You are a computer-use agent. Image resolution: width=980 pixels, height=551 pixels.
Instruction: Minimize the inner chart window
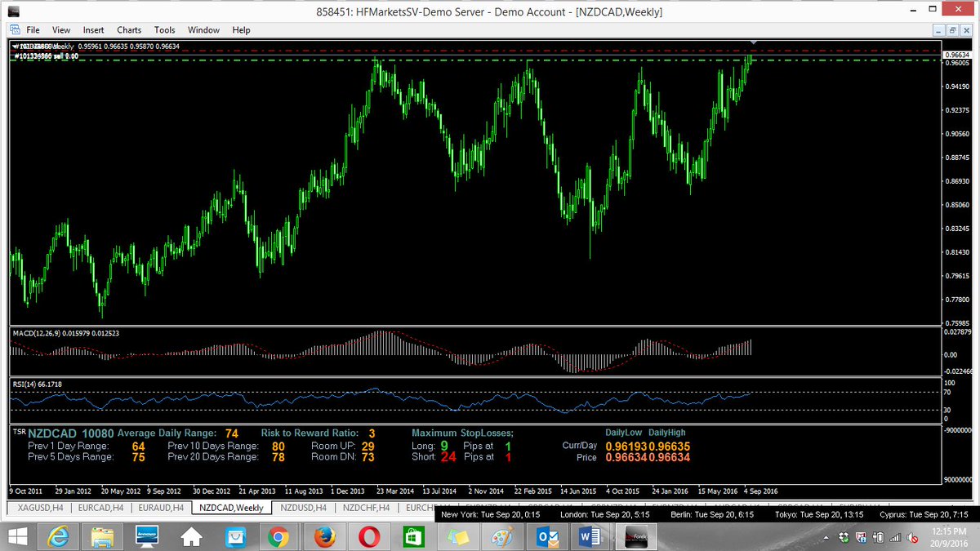click(x=939, y=30)
